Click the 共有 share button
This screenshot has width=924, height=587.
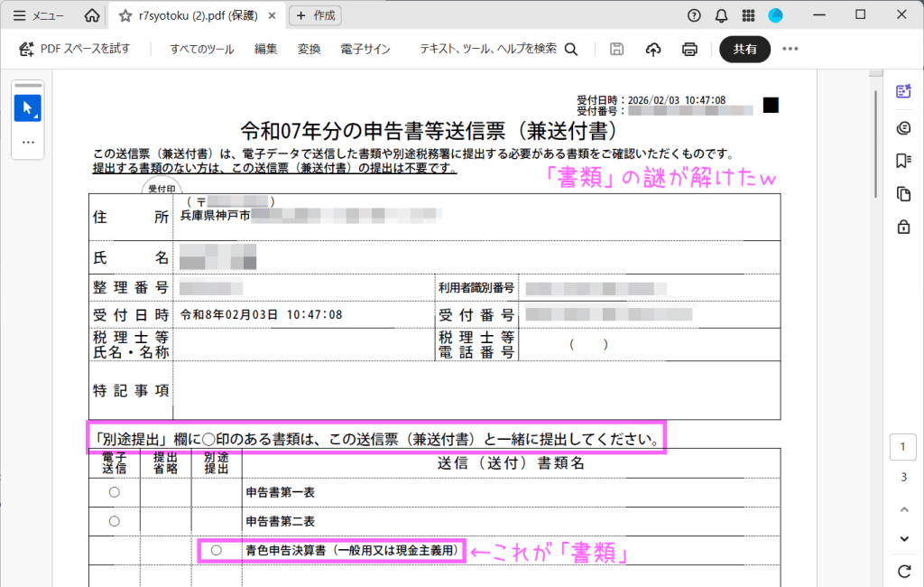coord(744,50)
